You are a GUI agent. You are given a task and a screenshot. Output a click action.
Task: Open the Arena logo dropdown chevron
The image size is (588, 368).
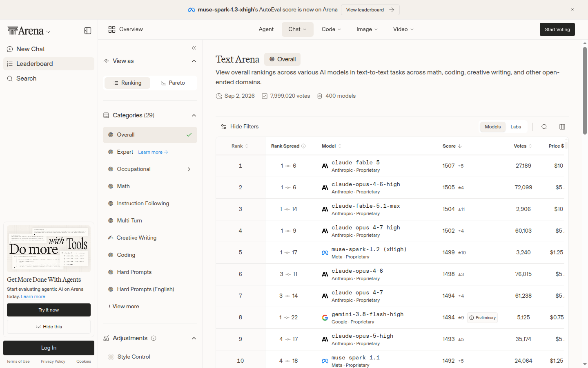tap(48, 32)
